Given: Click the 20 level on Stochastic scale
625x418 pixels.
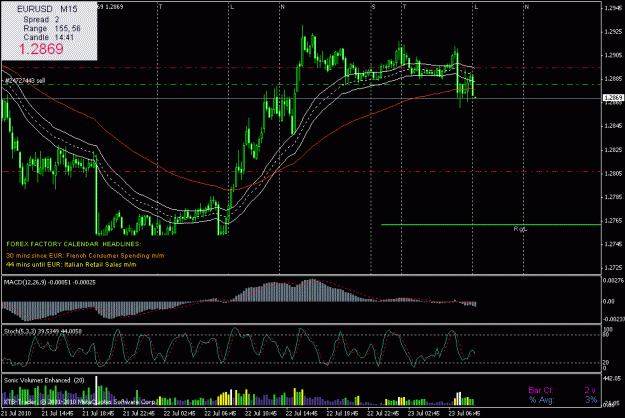Looking at the screenshot, I should pos(606,363).
